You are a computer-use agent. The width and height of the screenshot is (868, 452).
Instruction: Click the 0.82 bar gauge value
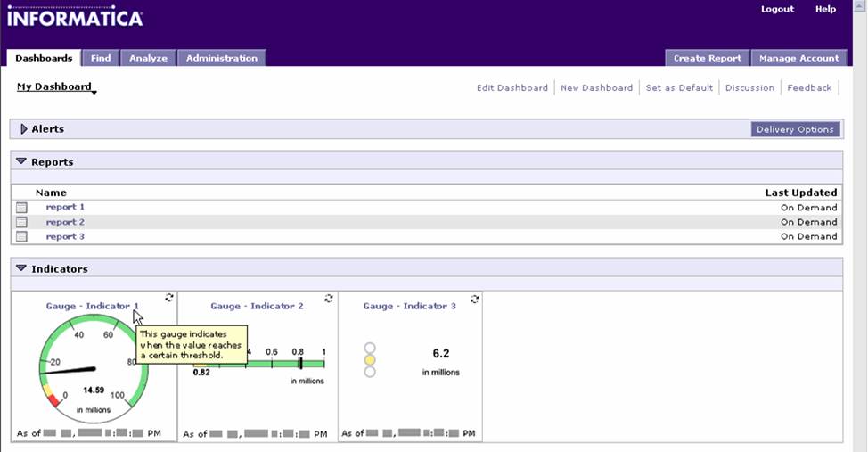coord(201,373)
